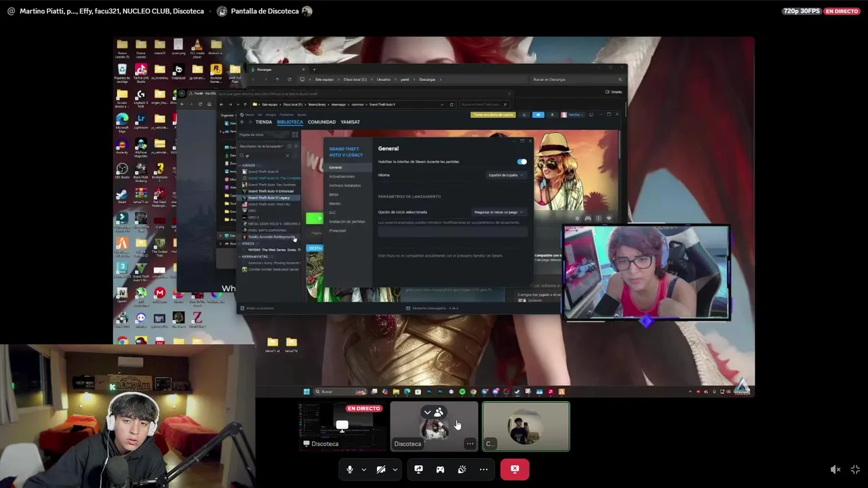The height and width of the screenshot is (488, 868).
Task: Select 'PUBG: BATTLEGROUNDS' in the library
Action: pos(267,230)
